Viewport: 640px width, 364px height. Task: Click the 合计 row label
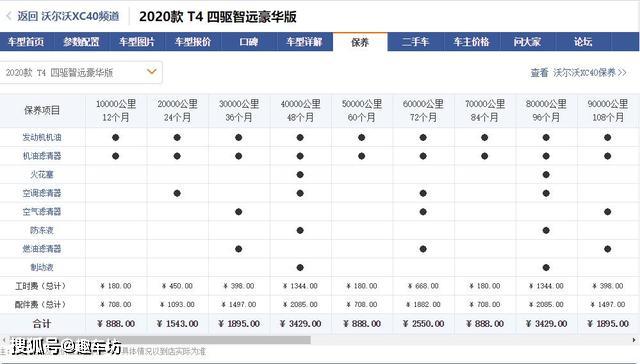[x=42, y=324]
